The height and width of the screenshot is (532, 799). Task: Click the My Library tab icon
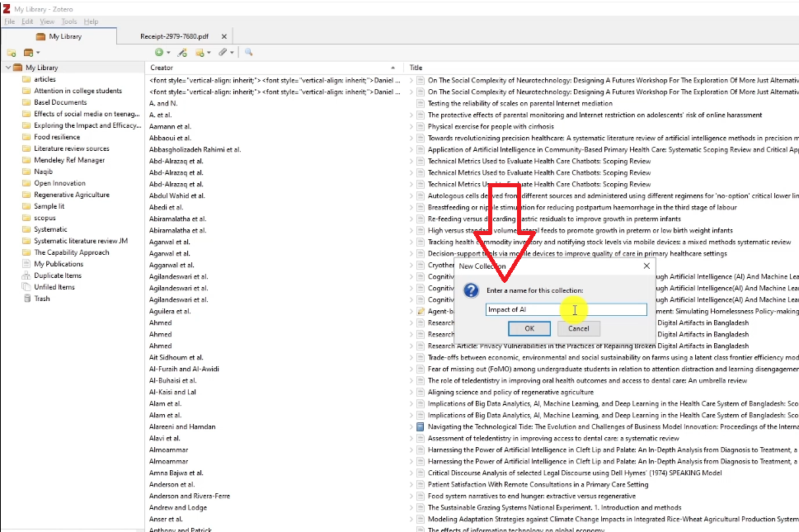click(x=40, y=36)
